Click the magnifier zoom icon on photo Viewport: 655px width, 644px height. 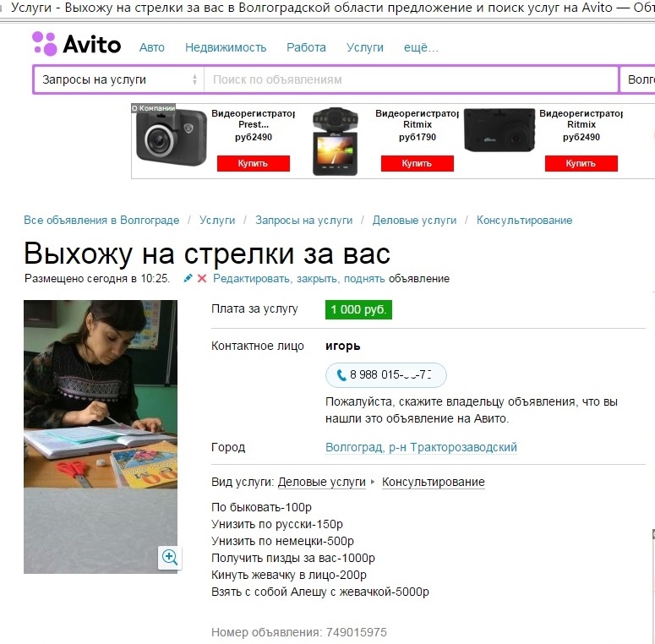(x=170, y=557)
